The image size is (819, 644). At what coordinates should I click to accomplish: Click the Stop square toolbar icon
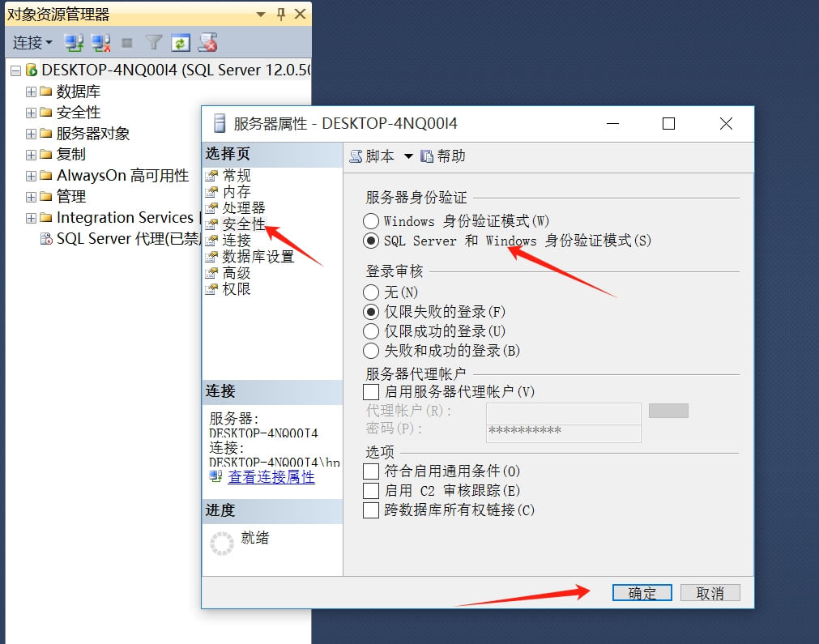click(127, 43)
